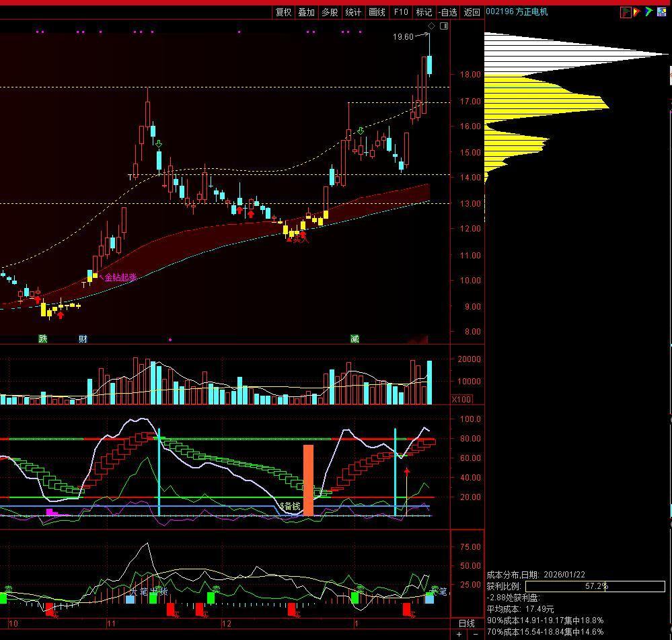
Task: Click the diamond icon above the chart
Action: point(432,26)
